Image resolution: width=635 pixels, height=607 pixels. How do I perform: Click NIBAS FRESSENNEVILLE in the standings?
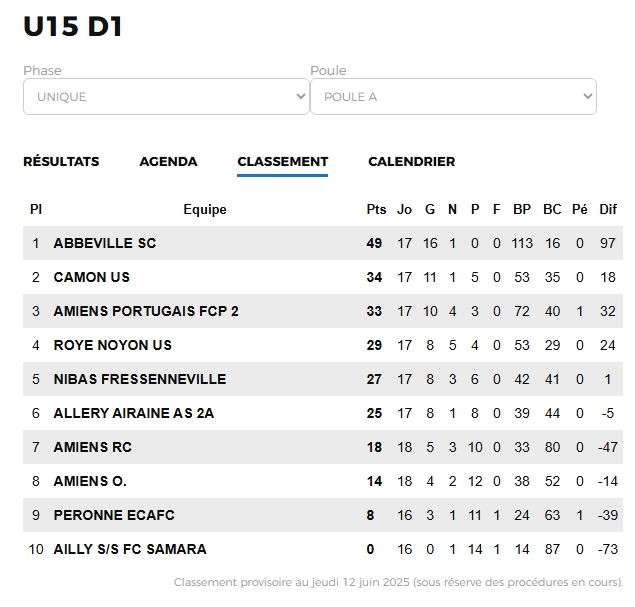(140, 379)
